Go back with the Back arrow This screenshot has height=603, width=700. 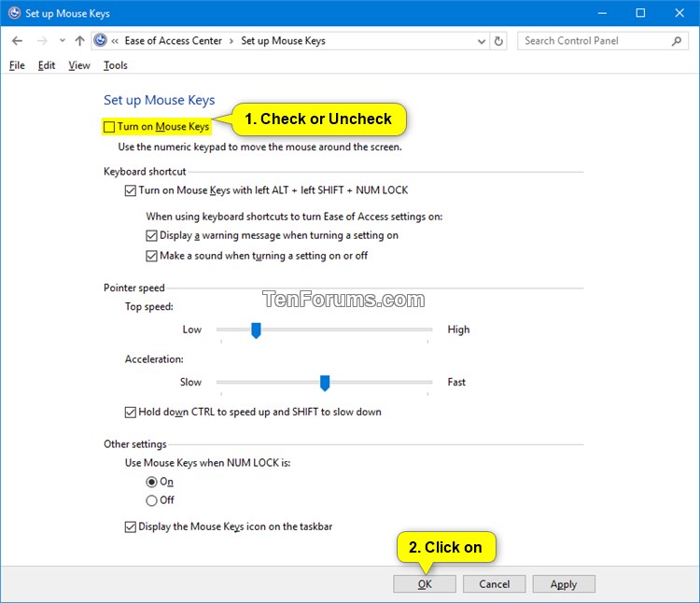[17, 41]
